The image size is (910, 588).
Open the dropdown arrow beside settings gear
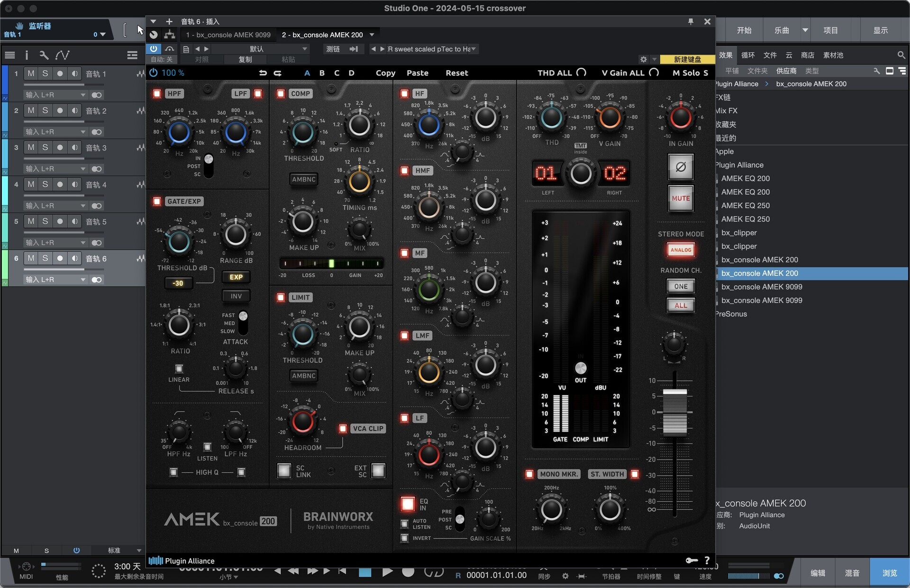click(655, 59)
